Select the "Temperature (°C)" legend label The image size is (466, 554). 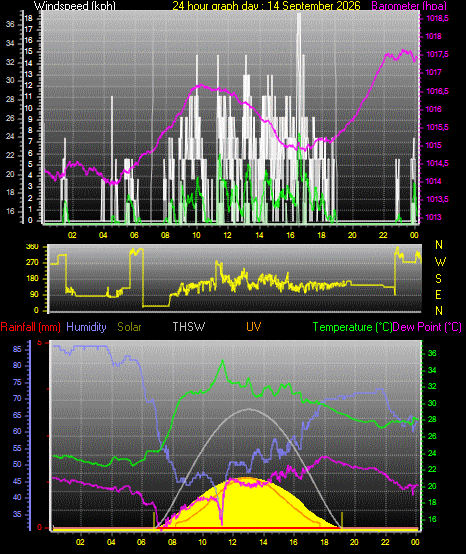pyautogui.click(x=353, y=327)
